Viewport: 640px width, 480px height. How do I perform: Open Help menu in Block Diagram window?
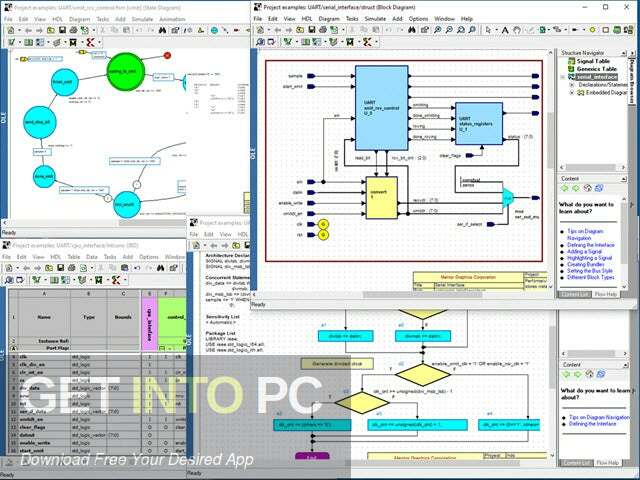click(x=467, y=19)
